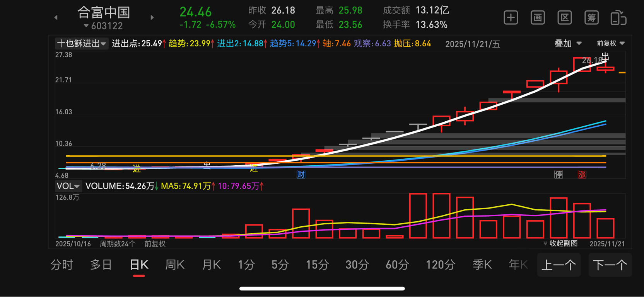Tap the 进出2:14.88 indicator value

[242, 44]
